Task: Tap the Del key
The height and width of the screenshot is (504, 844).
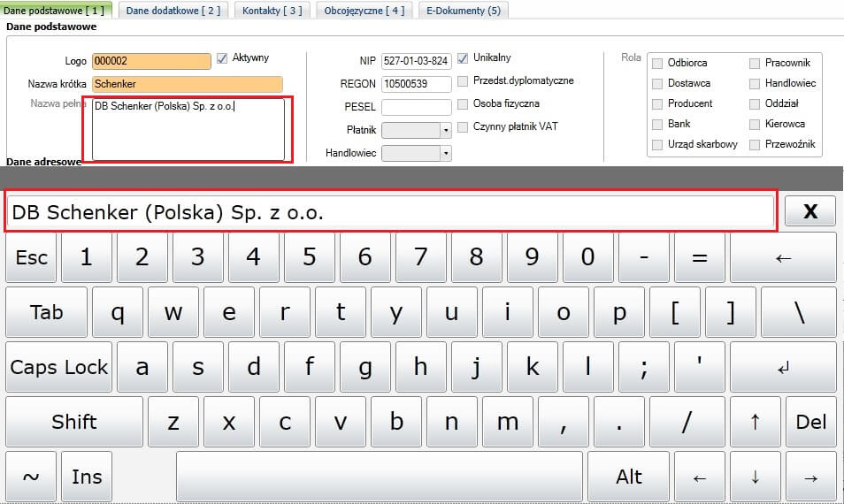Action: point(810,422)
